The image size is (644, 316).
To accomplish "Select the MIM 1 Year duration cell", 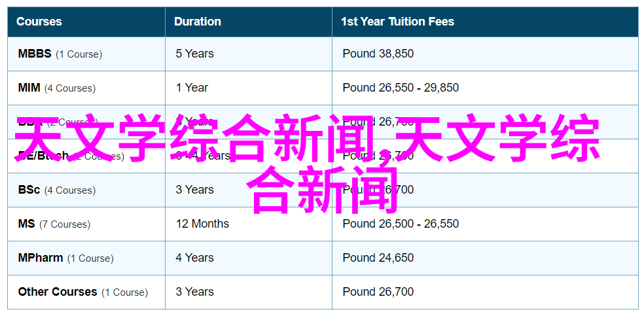I will point(249,88).
